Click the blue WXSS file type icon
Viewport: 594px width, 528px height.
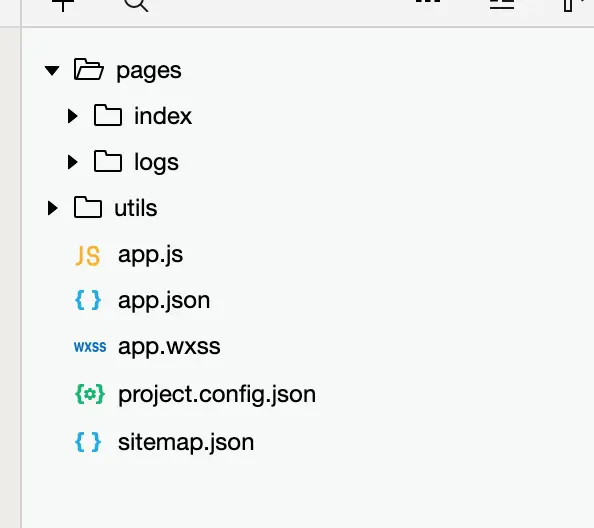tap(90, 347)
